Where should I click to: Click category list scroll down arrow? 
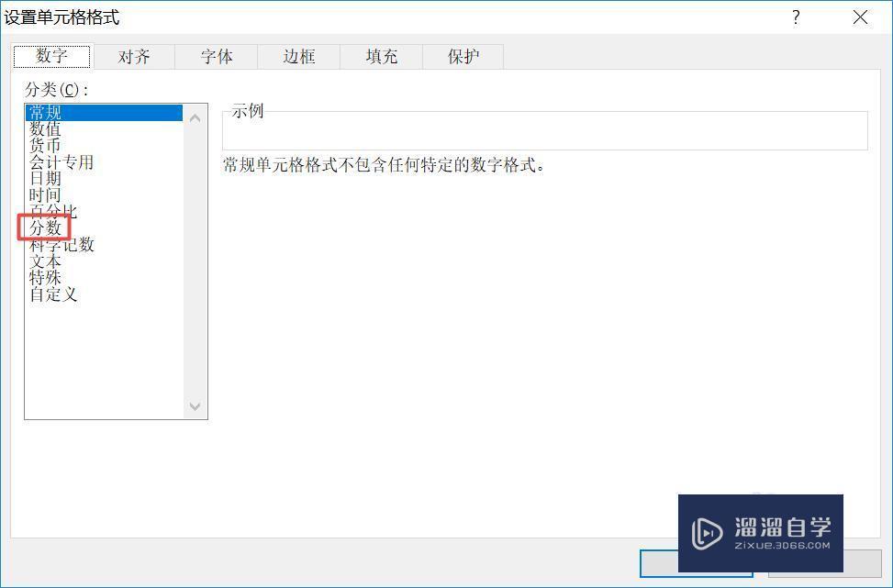(x=195, y=406)
